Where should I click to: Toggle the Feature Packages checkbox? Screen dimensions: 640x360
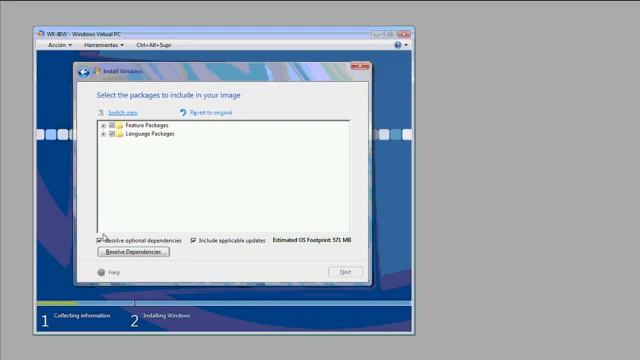pyautogui.click(x=112, y=125)
